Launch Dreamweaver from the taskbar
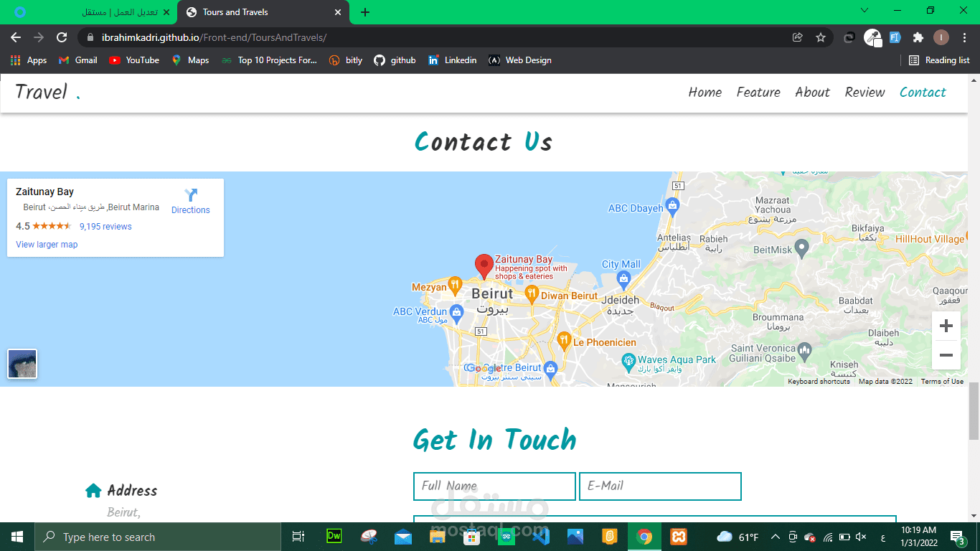 coord(334,536)
